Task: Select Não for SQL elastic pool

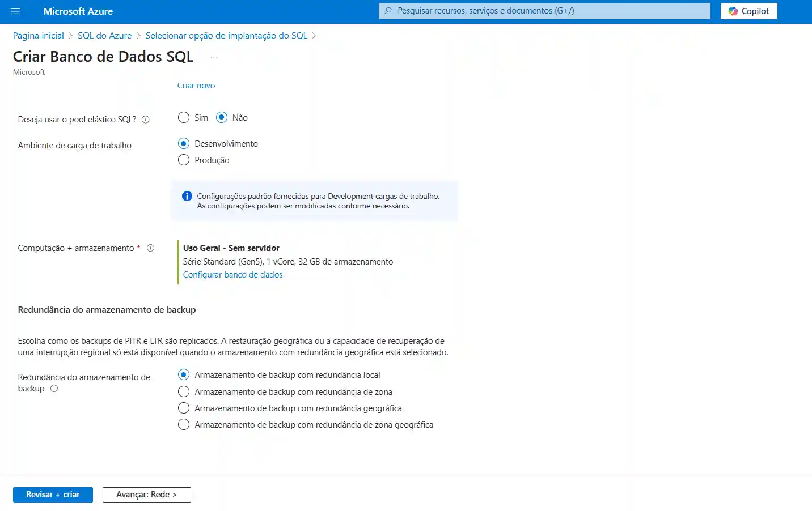Action: [x=222, y=118]
